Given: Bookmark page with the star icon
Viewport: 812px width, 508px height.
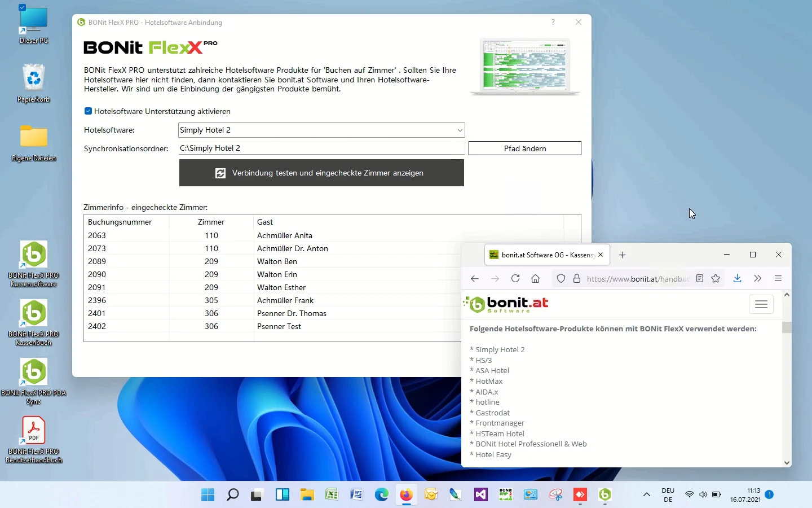Looking at the screenshot, I should [716, 278].
